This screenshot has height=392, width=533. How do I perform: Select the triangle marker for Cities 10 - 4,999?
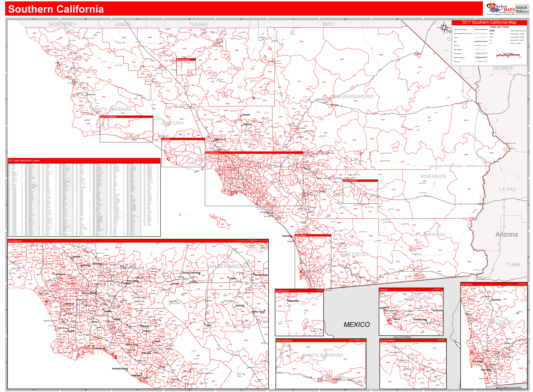(x=490, y=43)
